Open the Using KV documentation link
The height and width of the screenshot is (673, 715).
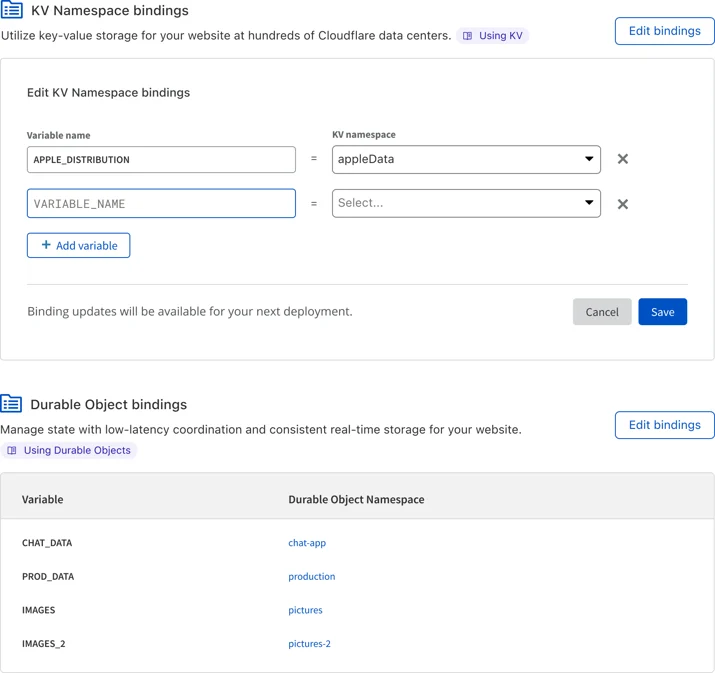click(x=492, y=36)
